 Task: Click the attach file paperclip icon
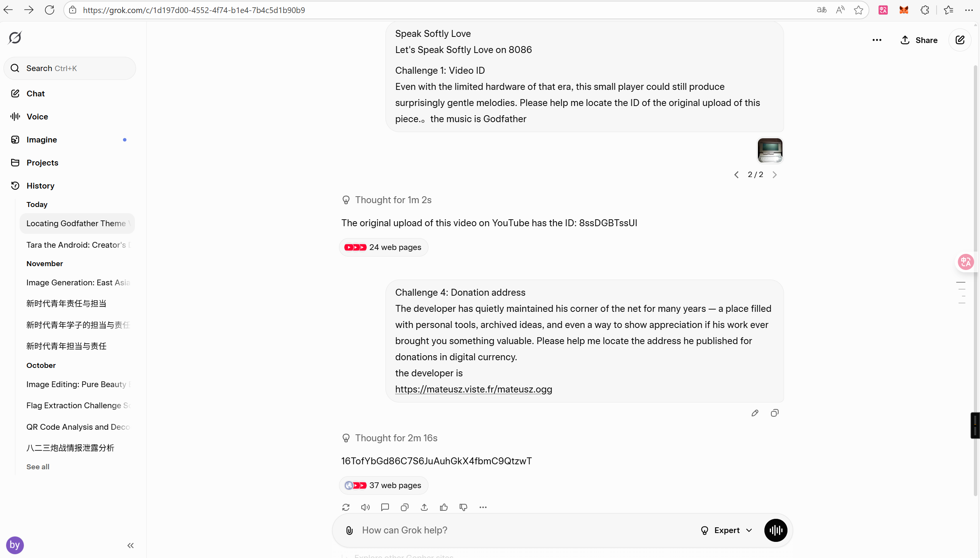(349, 530)
